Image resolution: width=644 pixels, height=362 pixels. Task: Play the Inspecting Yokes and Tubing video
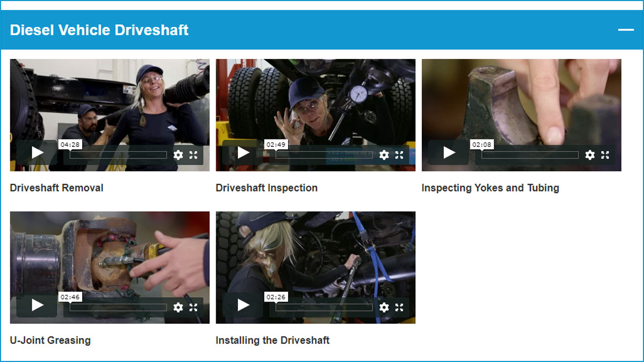pyautogui.click(x=449, y=153)
